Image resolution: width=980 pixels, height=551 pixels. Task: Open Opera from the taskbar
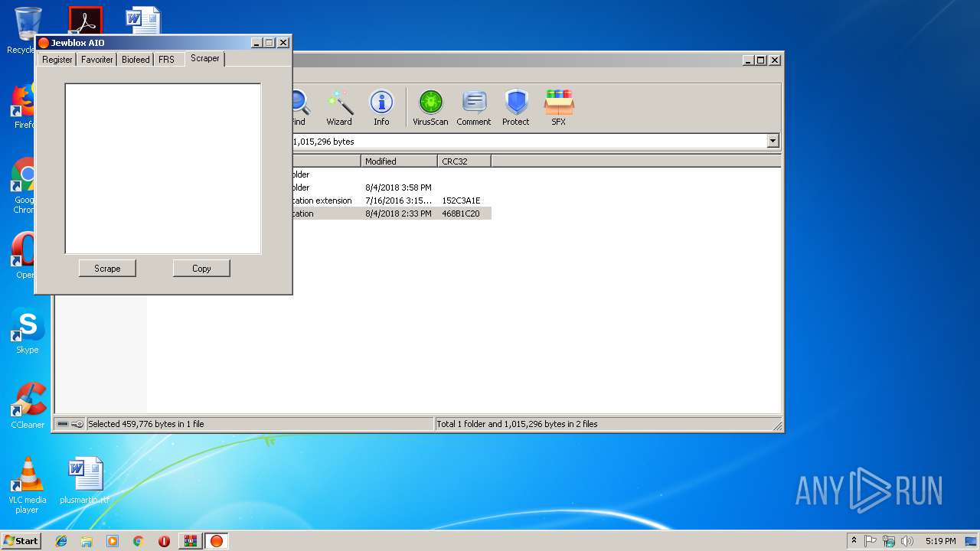click(164, 541)
